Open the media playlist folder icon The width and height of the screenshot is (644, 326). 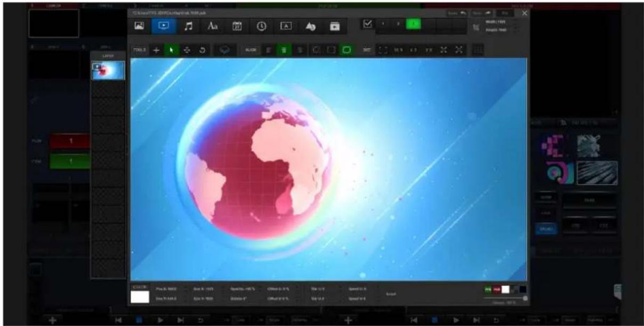click(x=335, y=26)
